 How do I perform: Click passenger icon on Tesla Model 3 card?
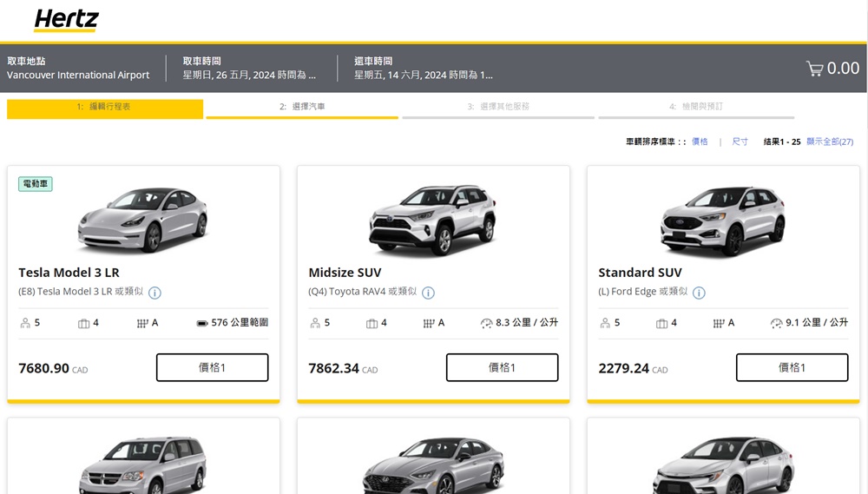[25, 323]
